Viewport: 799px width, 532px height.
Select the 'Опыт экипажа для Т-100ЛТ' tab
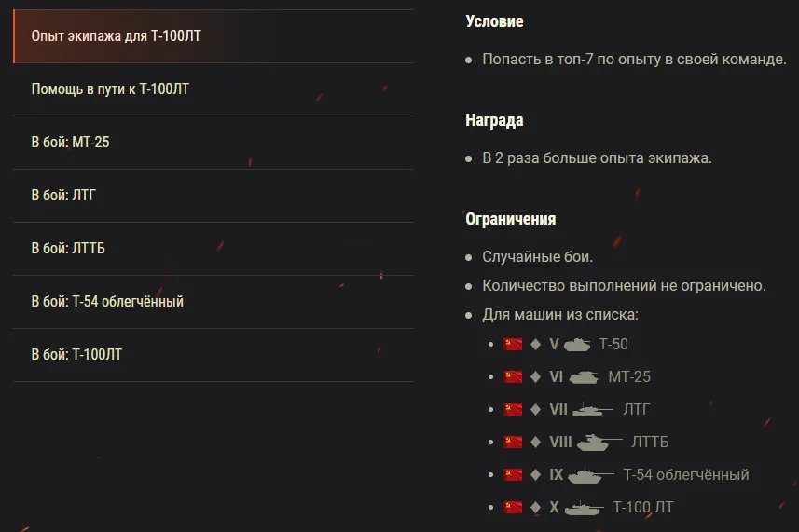[213, 36]
